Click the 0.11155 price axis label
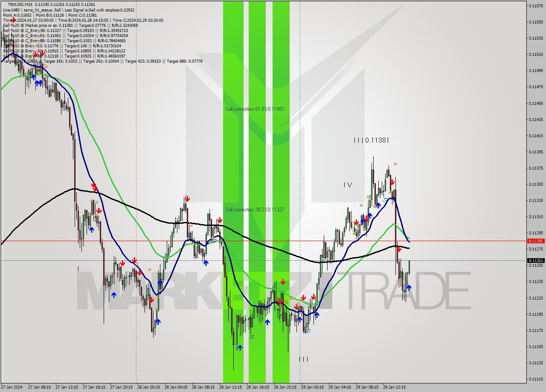This screenshot has width=546, height=392. (x=536, y=346)
